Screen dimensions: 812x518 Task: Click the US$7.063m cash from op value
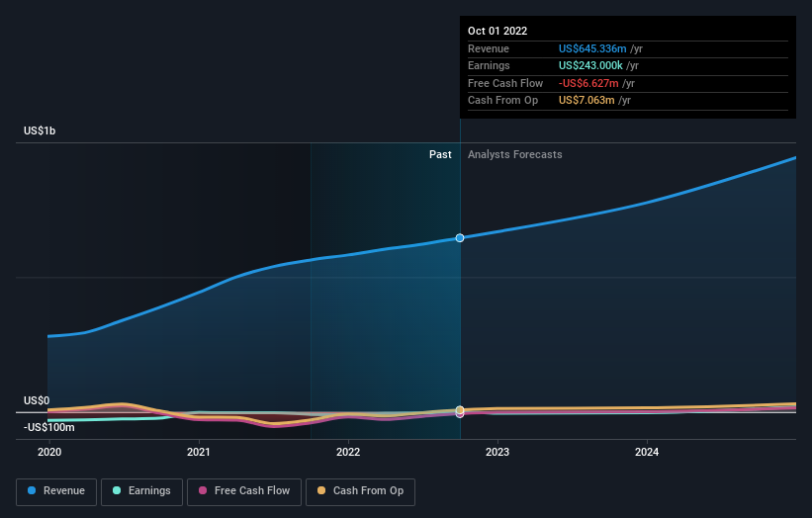[x=586, y=101]
